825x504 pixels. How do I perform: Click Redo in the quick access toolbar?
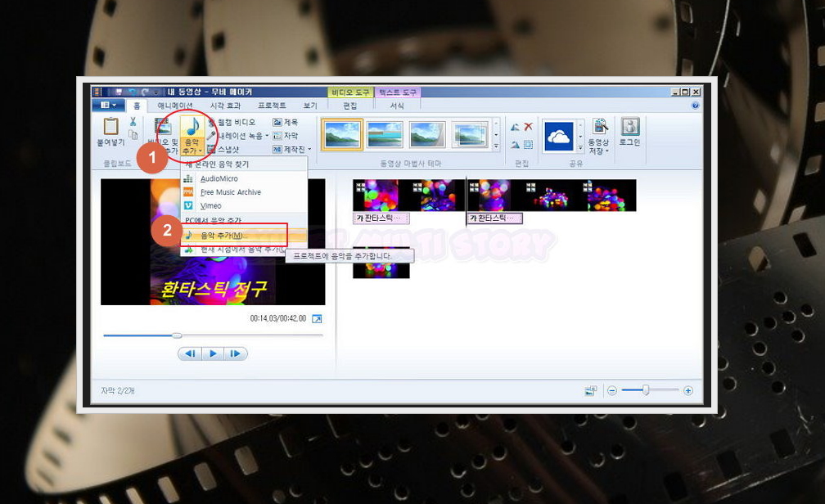145,92
